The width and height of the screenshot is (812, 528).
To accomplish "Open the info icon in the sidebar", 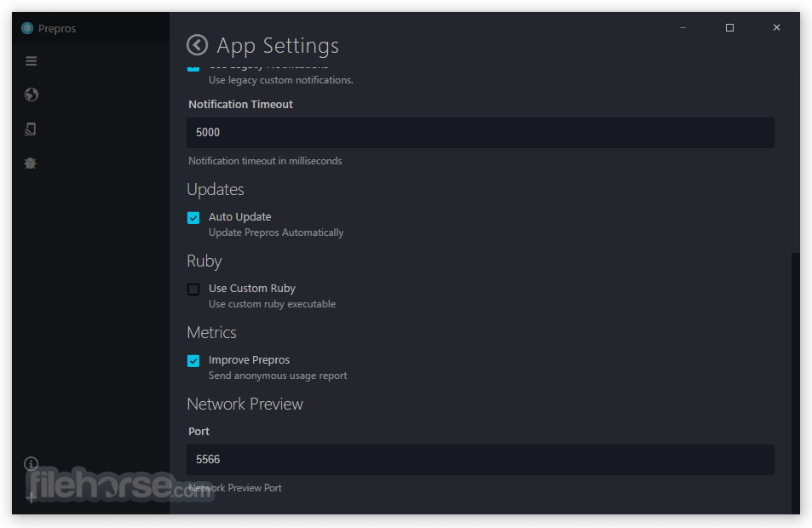I will pyautogui.click(x=31, y=463).
